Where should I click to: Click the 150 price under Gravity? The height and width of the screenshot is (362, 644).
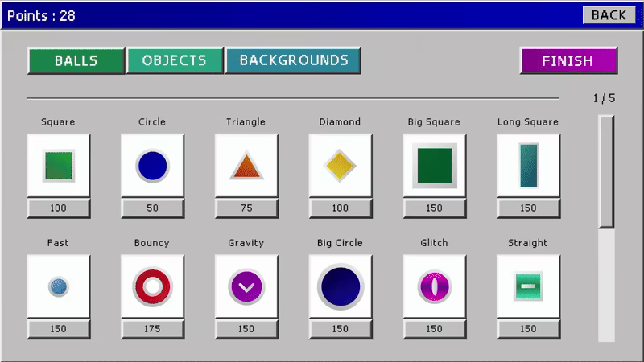(246, 329)
